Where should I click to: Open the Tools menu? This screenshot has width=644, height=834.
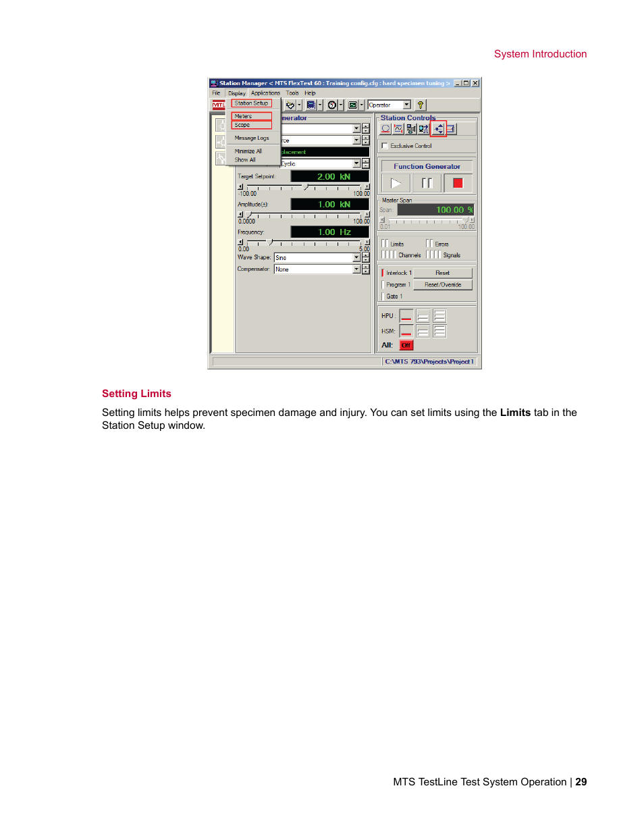pos(292,93)
